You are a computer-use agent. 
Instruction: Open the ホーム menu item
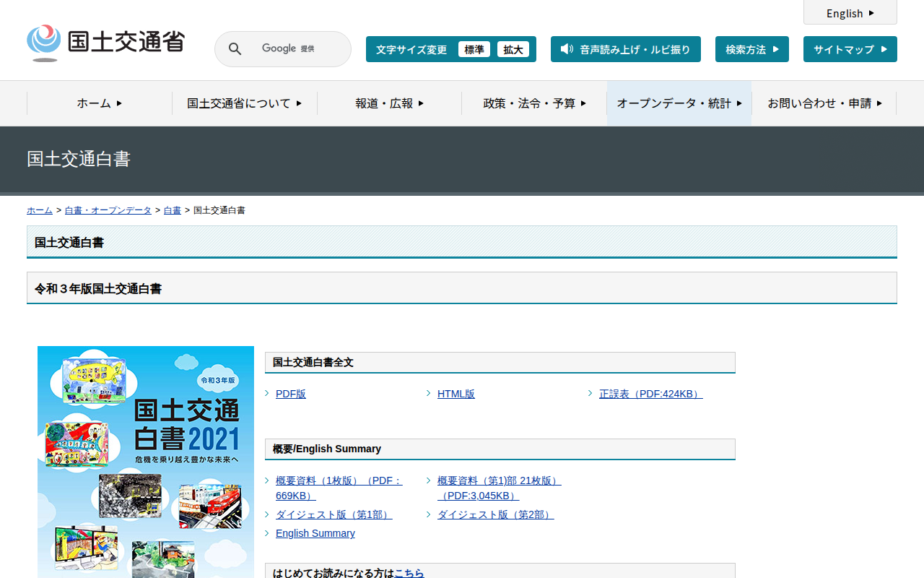(100, 103)
